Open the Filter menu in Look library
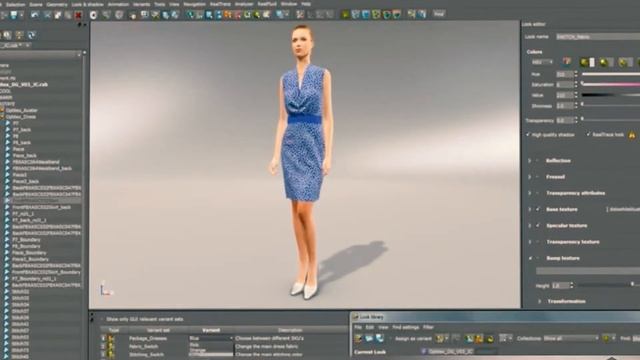 (428, 327)
